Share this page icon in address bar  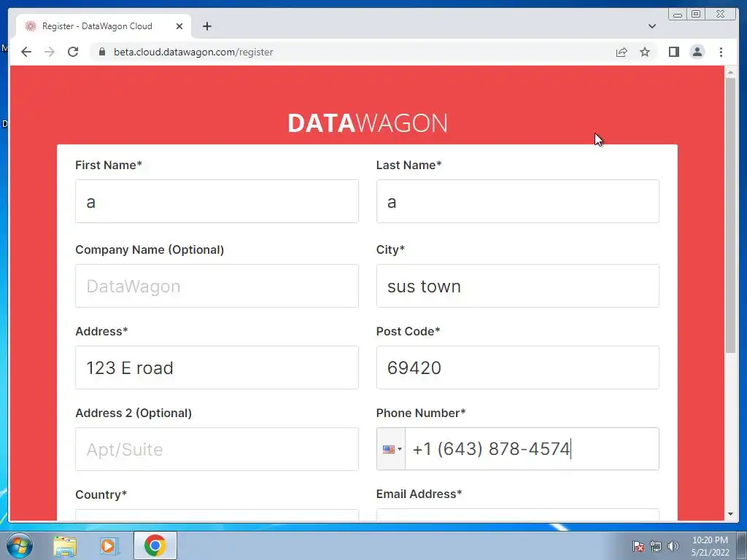click(622, 52)
